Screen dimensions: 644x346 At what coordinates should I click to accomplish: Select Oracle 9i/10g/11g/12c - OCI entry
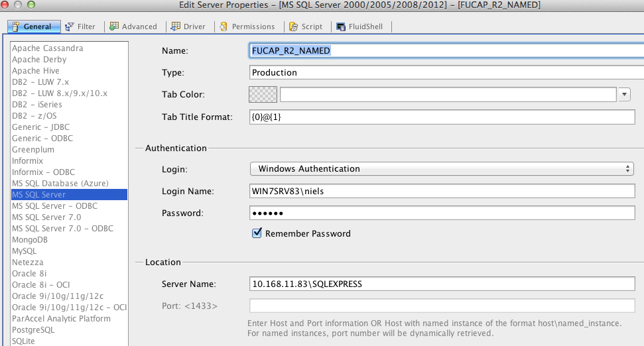(x=69, y=308)
